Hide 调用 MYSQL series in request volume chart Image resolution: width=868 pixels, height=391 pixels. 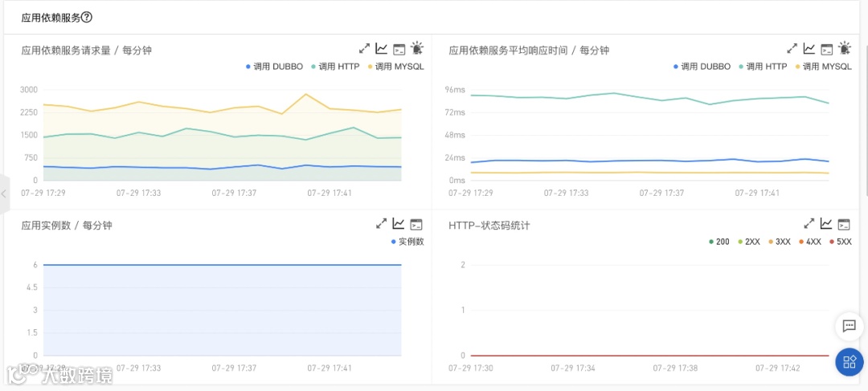395,67
